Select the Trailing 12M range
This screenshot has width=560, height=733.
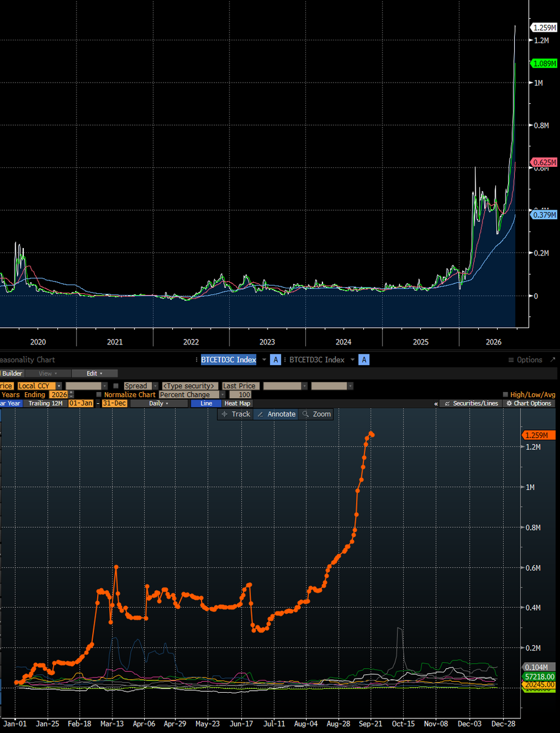click(45, 404)
